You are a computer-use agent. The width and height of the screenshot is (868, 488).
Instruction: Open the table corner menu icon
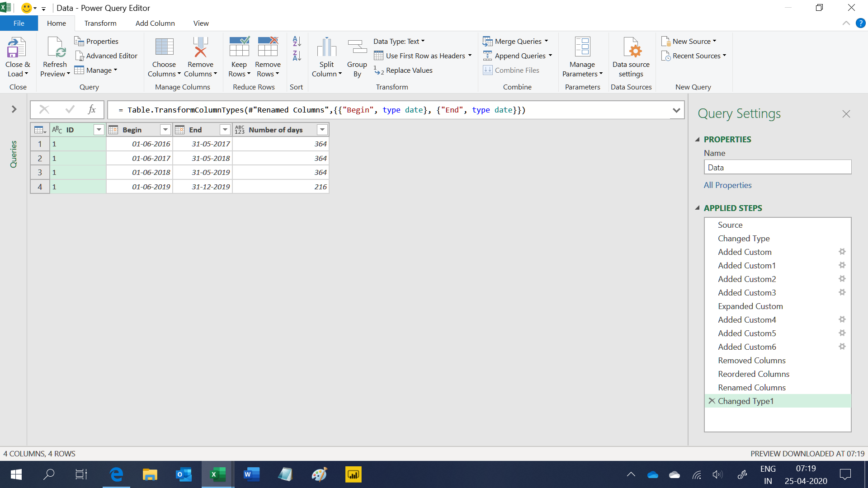point(40,130)
